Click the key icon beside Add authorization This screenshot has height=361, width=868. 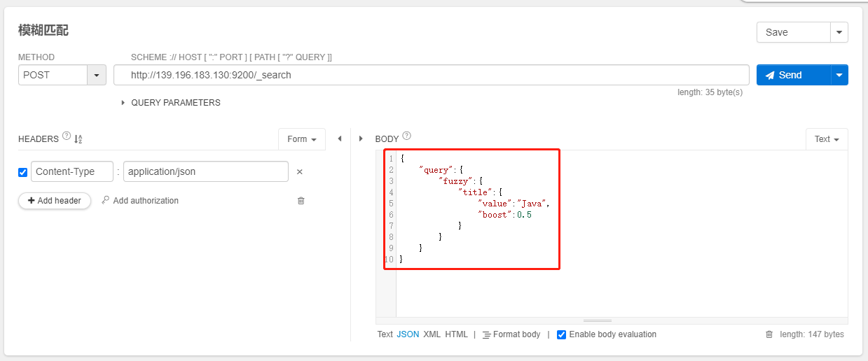coord(105,200)
